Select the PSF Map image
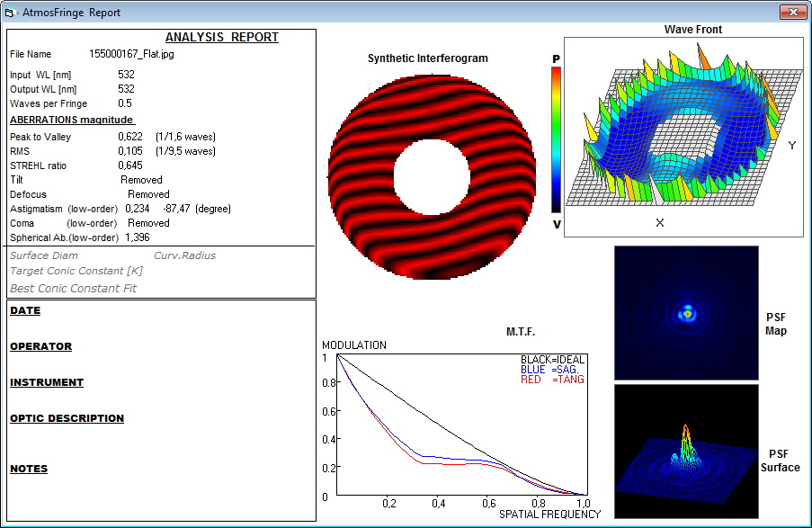The width and height of the screenshot is (812, 528). (x=686, y=313)
